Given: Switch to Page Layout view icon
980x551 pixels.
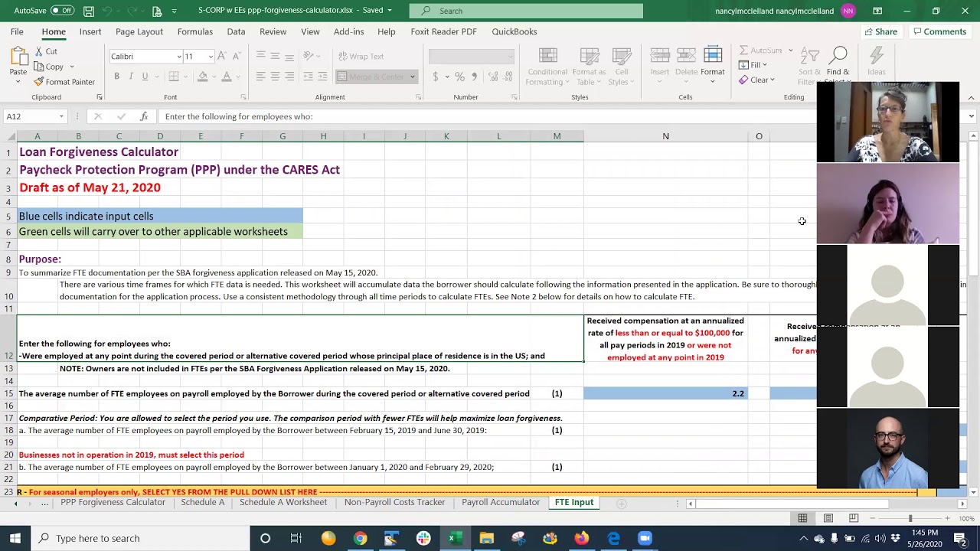Looking at the screenshot, I should pos(828,519).
